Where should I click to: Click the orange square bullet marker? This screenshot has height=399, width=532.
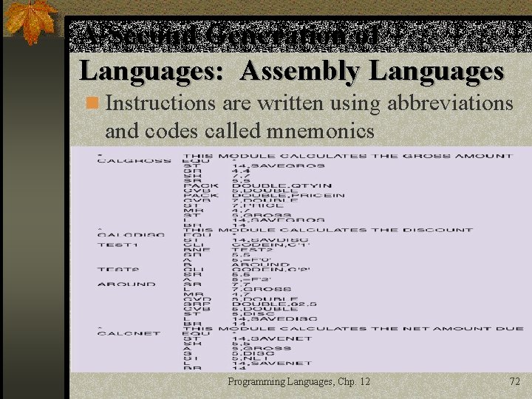tap(92, 103)
